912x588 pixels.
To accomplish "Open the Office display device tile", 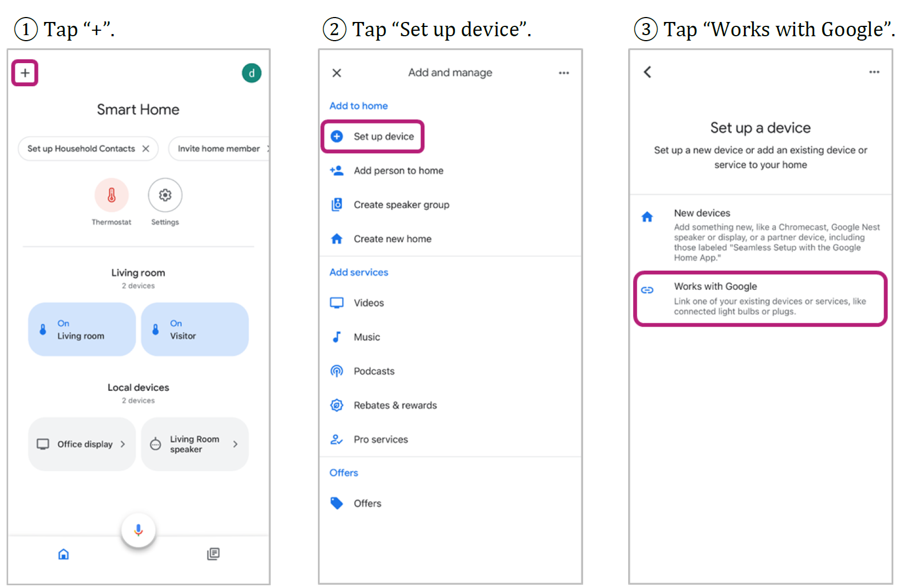I will 82,444.
